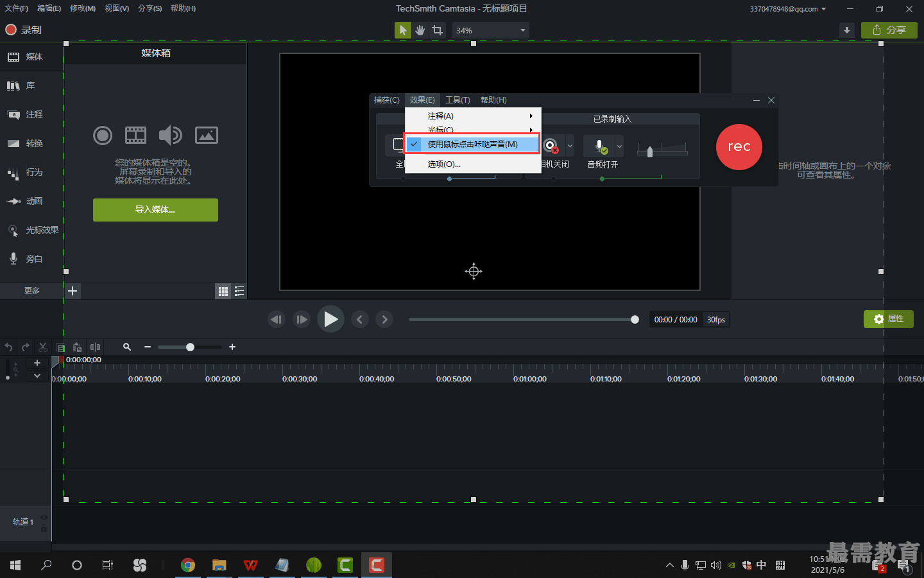Switch media bin to thumbnail grid view
The image size is (924, 578).
[223, 292]
